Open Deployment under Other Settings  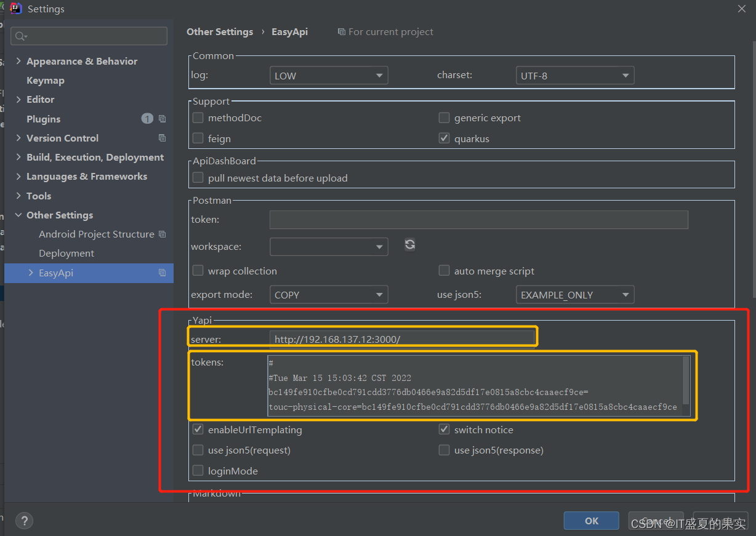[x=66, y=253]
